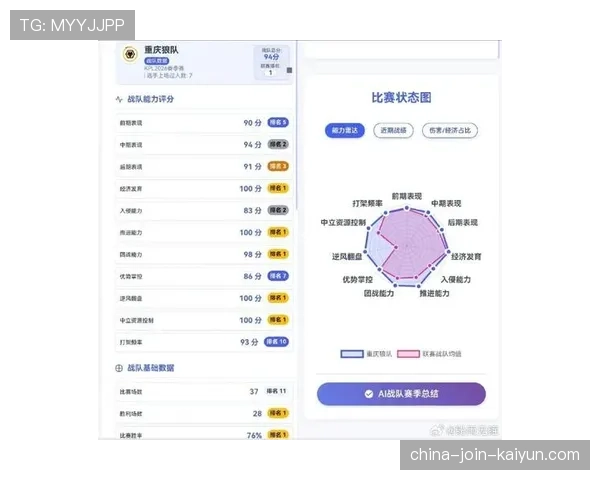Click the 推进能力 label on radar chart
The height and width of the screenshot is (480, 600).
(x=434, y=294)
